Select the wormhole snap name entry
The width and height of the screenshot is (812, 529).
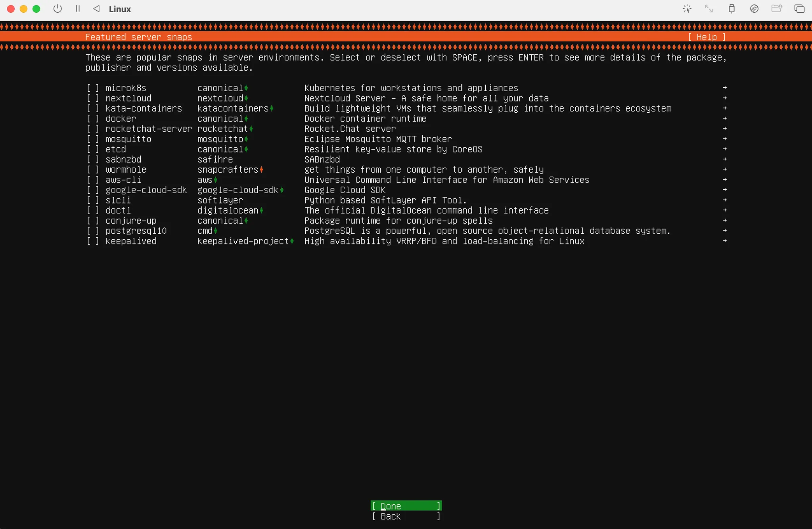[x=126, y=170]
